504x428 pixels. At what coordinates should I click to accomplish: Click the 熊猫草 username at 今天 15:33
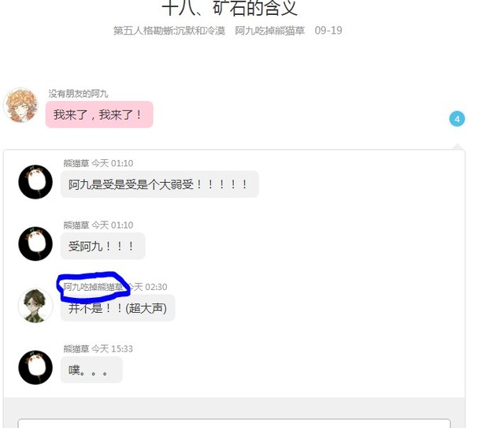coord(76,348)
